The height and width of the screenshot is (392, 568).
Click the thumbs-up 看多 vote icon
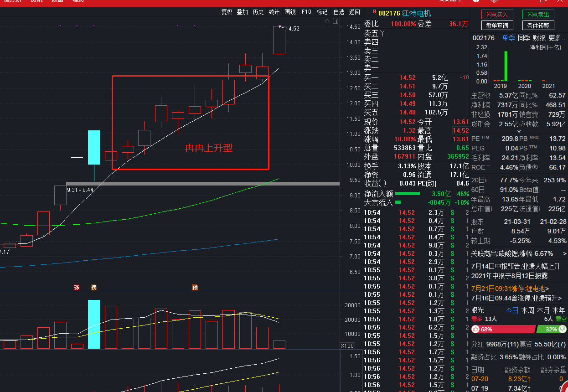click(x=476, y=329)
